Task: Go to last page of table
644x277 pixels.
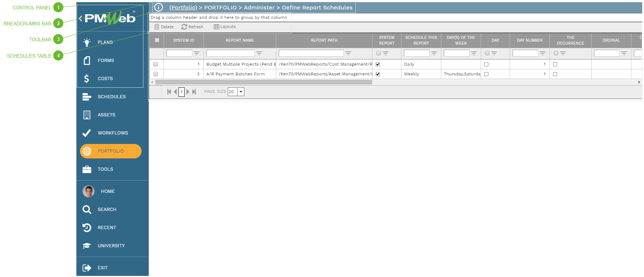Action: tap(194, 92)
